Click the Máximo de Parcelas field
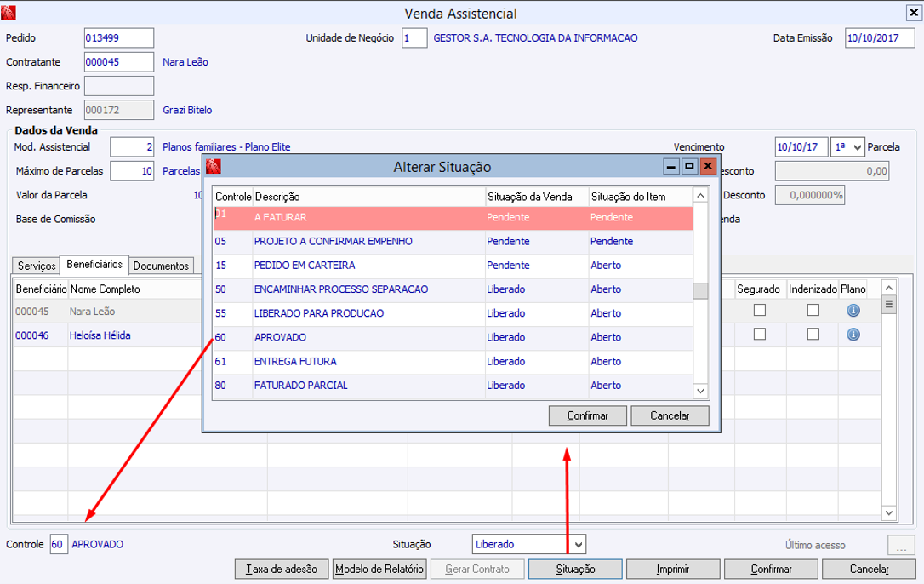The image size is (924, 584). point(132,171)
